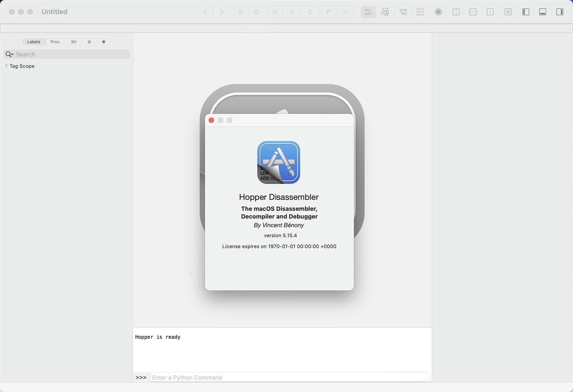Toggle the right inspector panel

560,12
